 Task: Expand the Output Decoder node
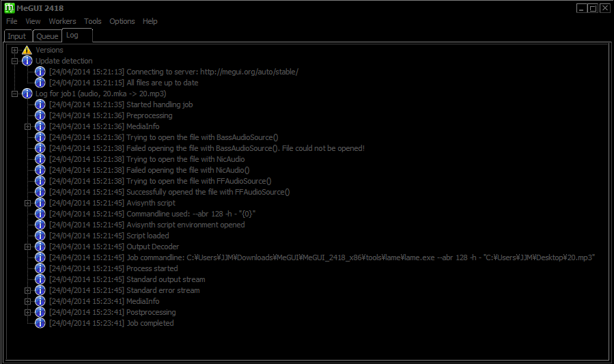28,247
